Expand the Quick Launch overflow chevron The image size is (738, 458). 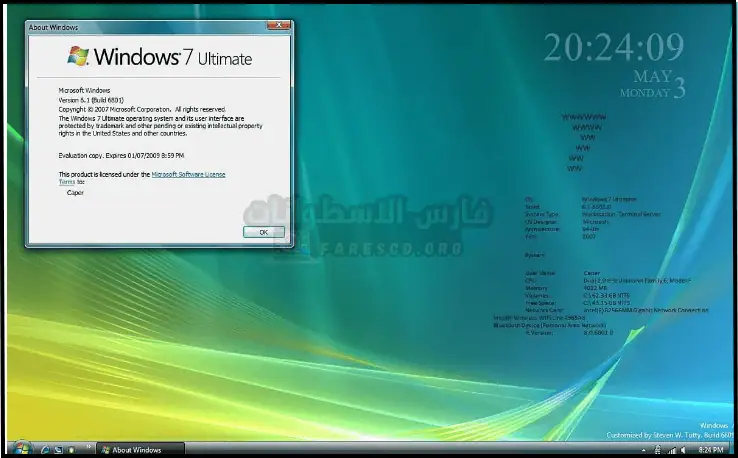88,447
